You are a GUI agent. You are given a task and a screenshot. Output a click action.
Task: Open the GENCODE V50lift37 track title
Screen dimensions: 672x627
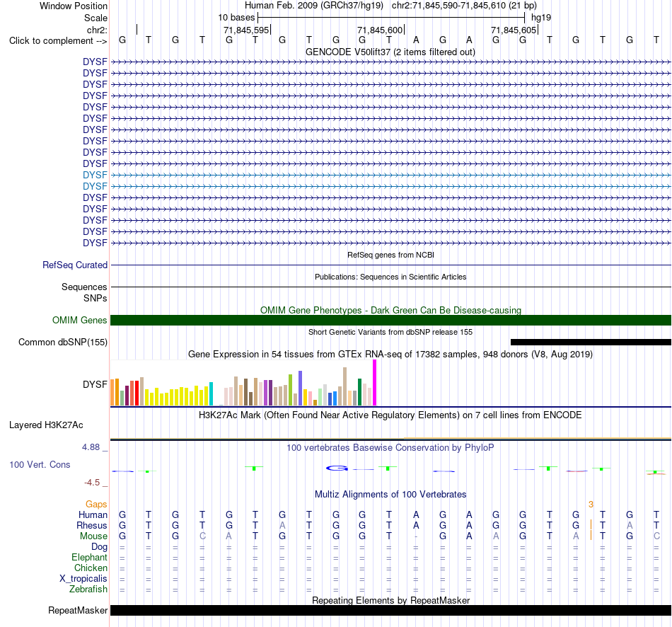pyautogui.click(x=390, y=52)
